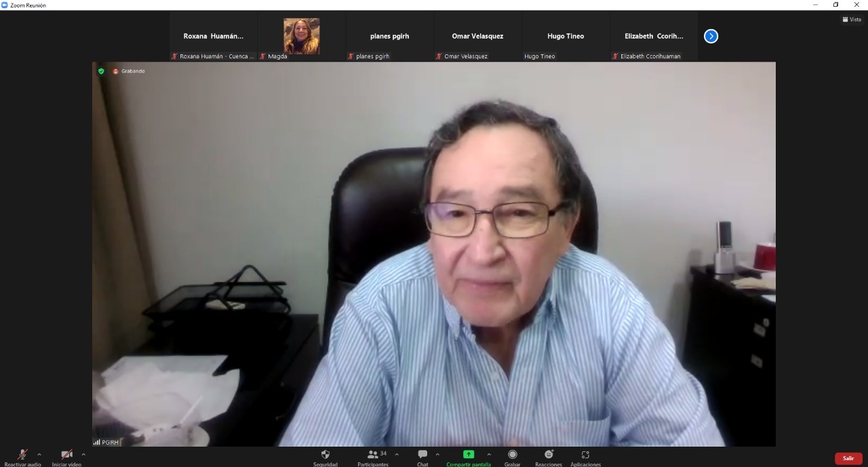
Task: Start camera with Iniciar video icon
Action: 66,455
